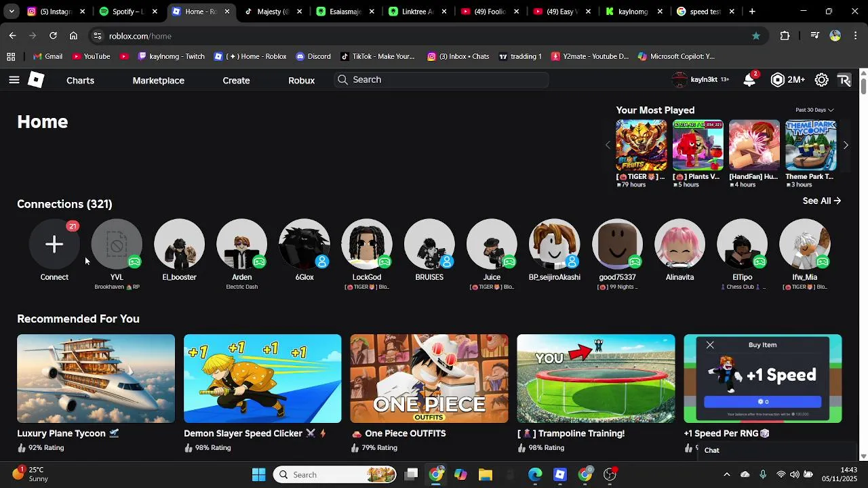Open the kaylnomg Twitch bookmark
The height and width of the screenshot is (488, 868).
(171, 56)
